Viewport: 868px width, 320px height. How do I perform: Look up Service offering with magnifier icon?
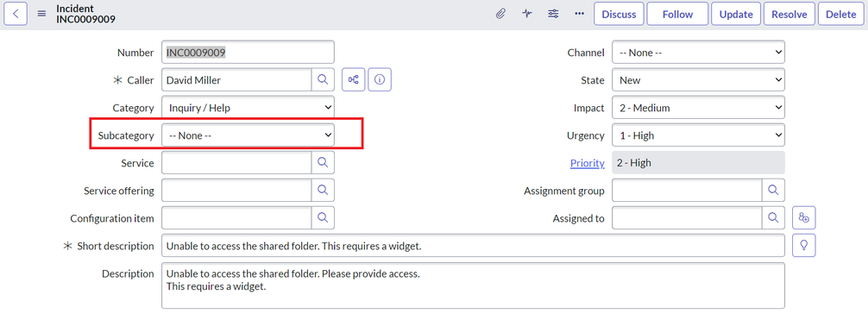323,191
